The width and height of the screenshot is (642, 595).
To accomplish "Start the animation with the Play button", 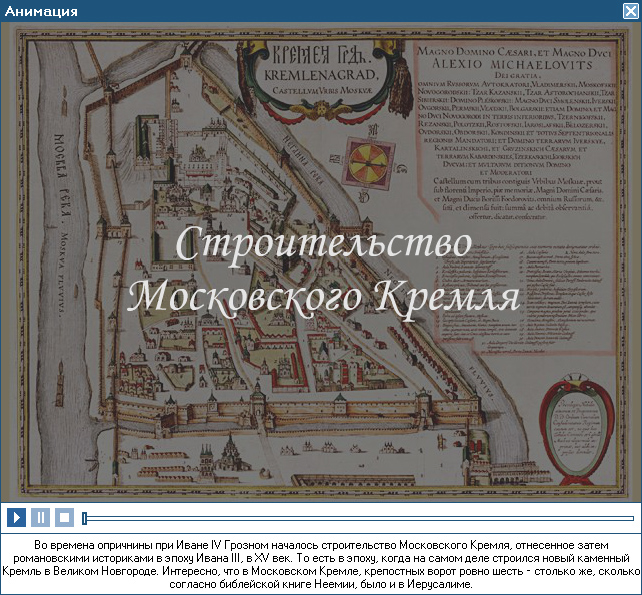I will click(x=16, y=518).
